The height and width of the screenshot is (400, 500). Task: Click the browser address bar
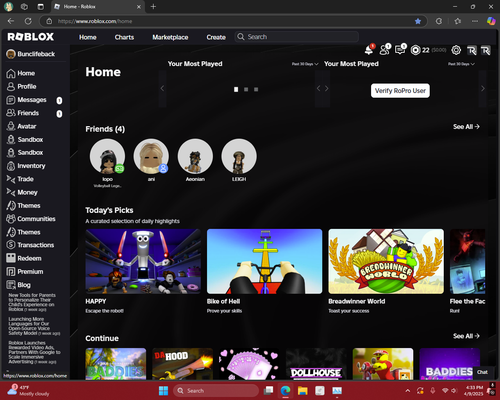[x=233, y=21]
